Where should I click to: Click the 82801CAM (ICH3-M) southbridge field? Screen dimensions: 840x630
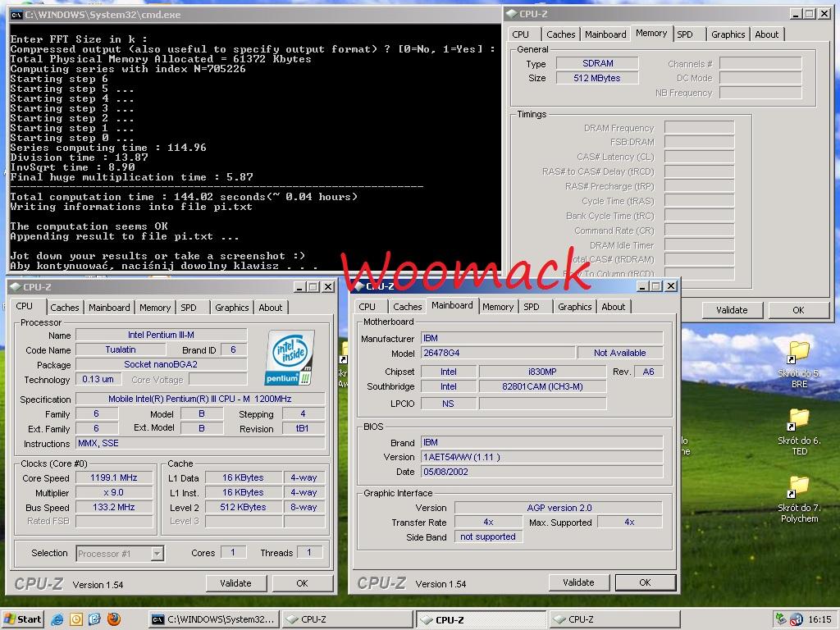click(542, 386)
